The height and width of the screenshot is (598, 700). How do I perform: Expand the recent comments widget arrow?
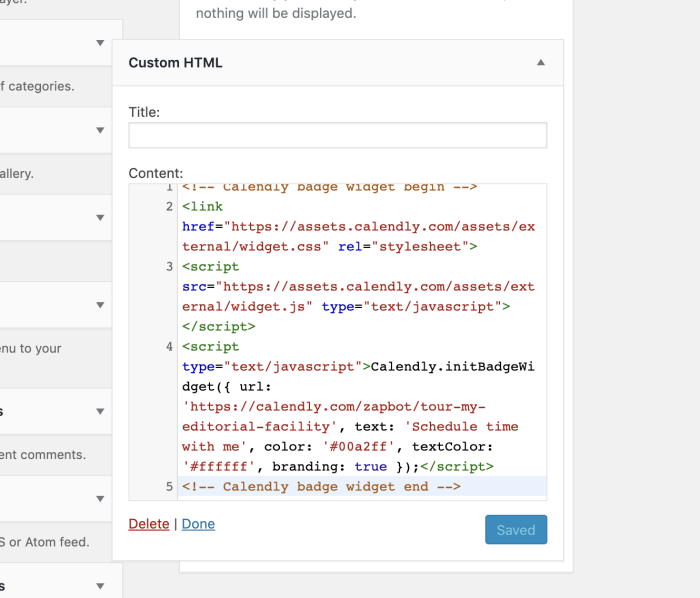click(x=100, y=411)
